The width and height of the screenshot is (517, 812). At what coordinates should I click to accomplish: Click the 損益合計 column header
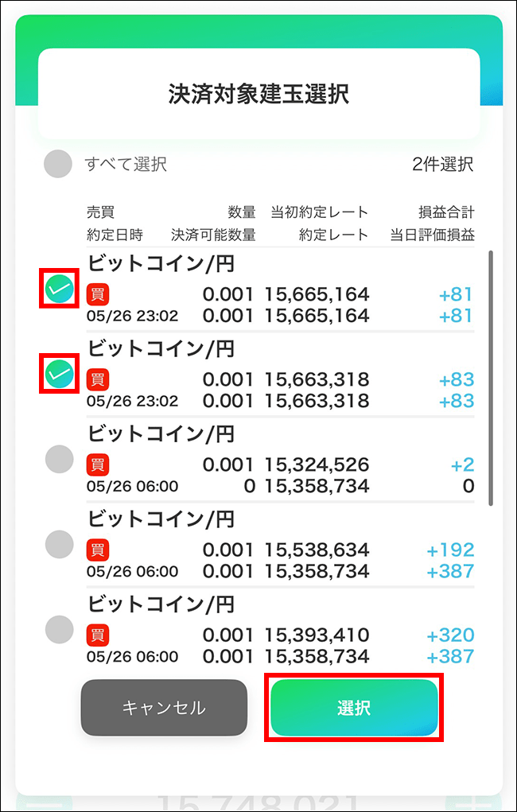click(446, 212)
